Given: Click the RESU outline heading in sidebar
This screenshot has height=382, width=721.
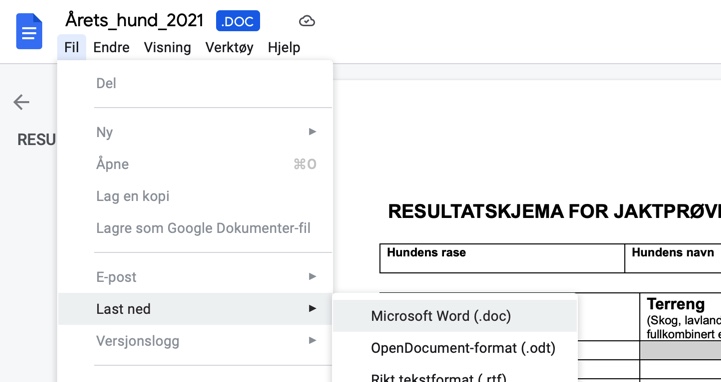Looking at the screenshot, I should (36, 140).
